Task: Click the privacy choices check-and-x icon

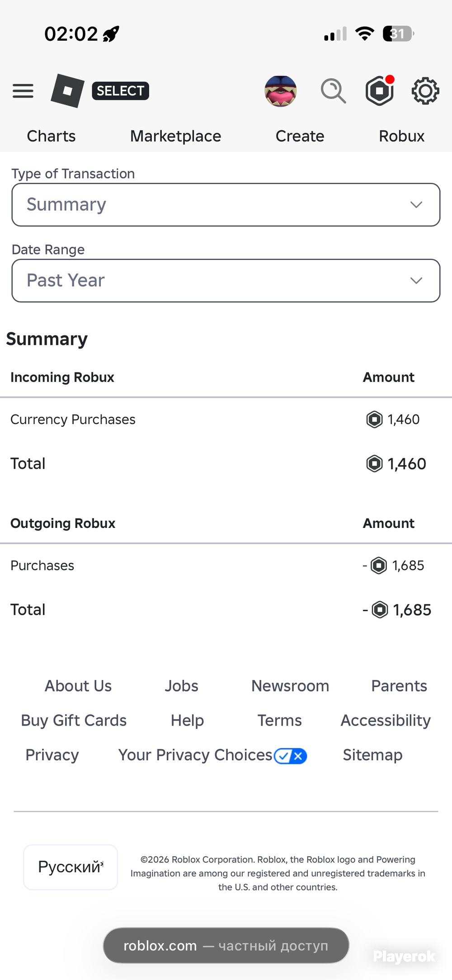Action: (290, 756)
